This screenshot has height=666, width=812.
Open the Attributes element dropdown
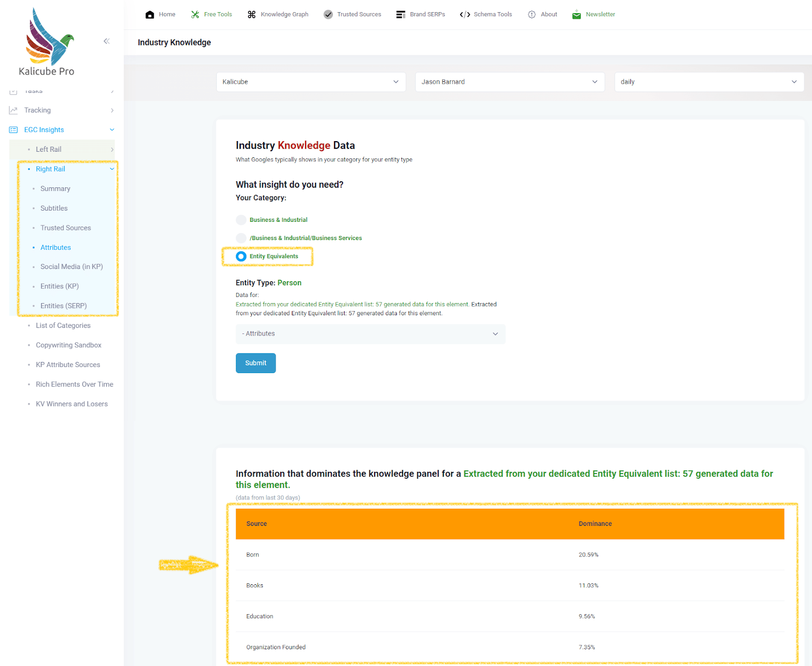coord(370,334)
